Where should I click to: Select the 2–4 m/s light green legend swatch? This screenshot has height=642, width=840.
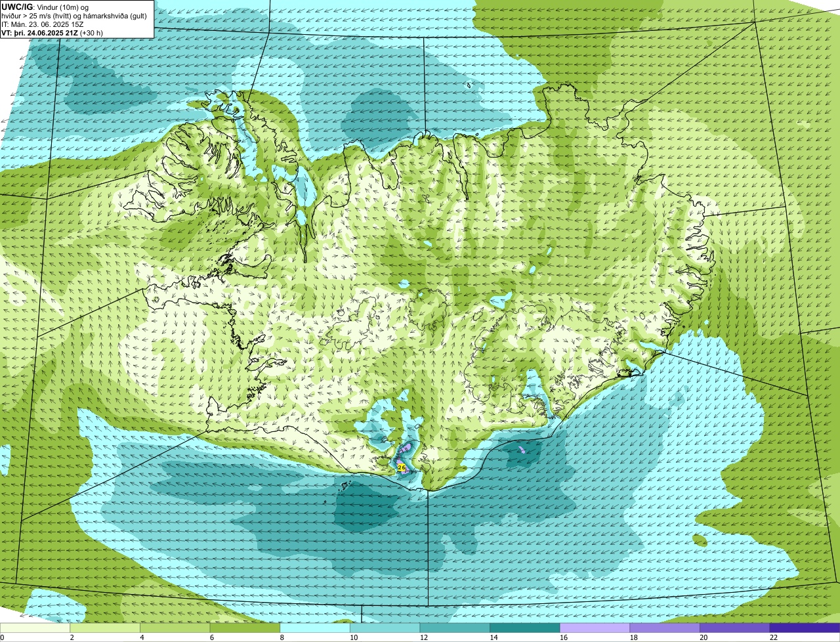(x=105, y=628)
